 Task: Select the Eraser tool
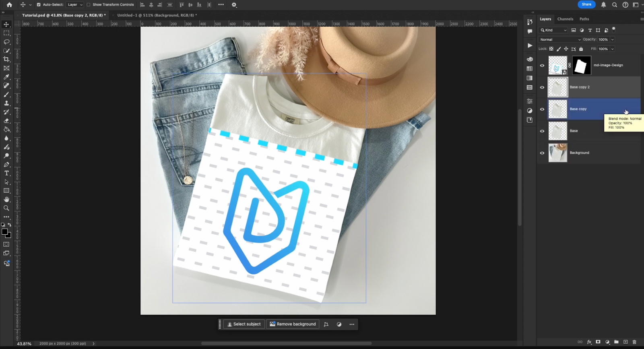click(6, 121)
